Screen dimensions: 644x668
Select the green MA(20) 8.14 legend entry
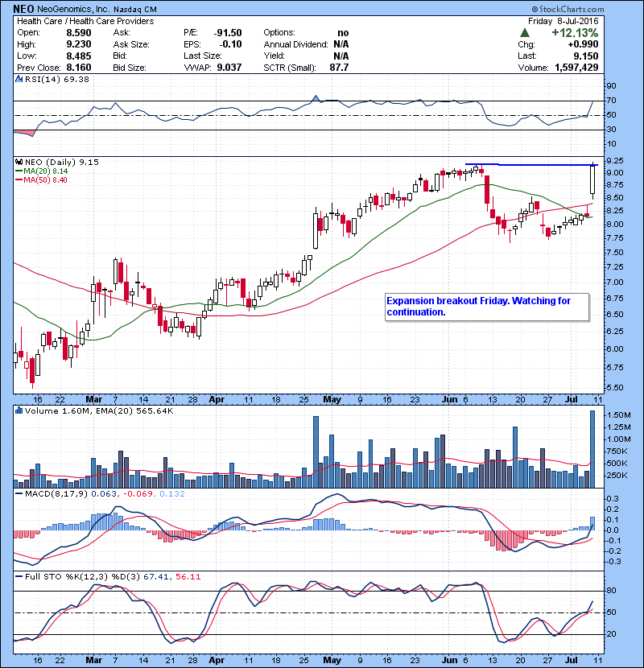coord(41,171)
